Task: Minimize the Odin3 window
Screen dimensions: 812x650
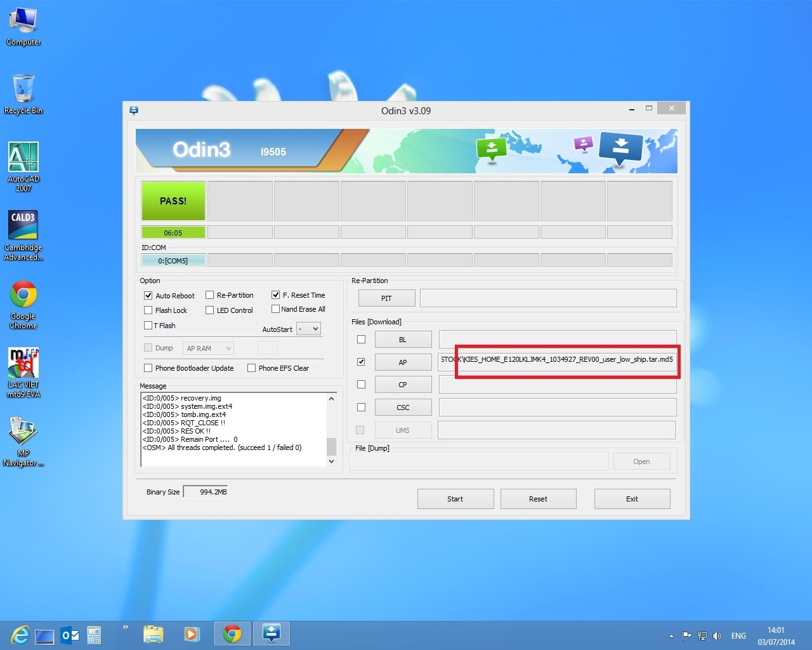Action: tap(632, 109)
